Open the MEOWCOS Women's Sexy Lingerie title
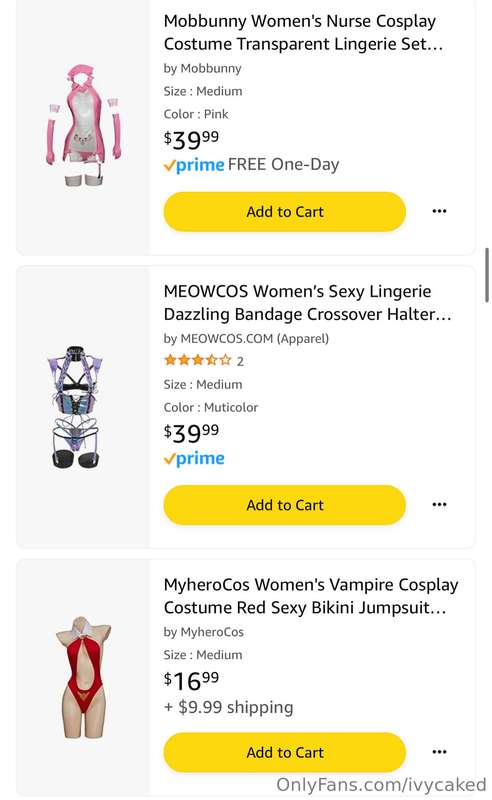 tap(307, 303)
